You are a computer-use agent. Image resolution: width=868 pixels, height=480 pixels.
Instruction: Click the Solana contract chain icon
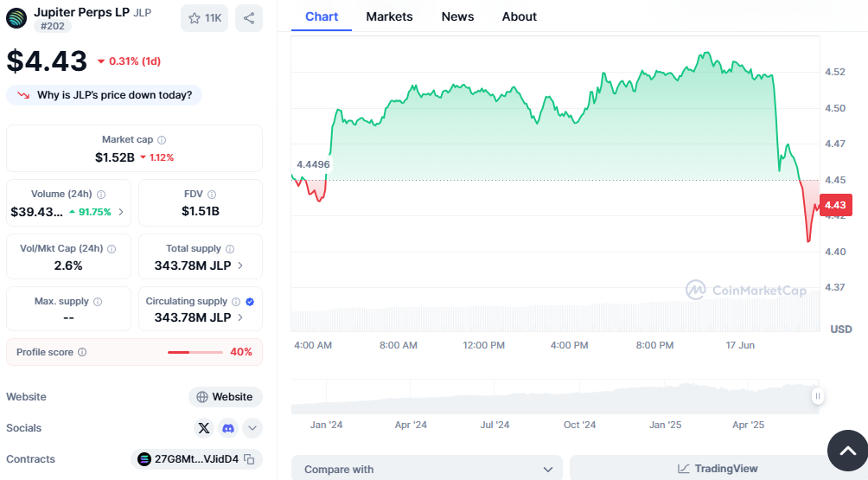(144, 459)
